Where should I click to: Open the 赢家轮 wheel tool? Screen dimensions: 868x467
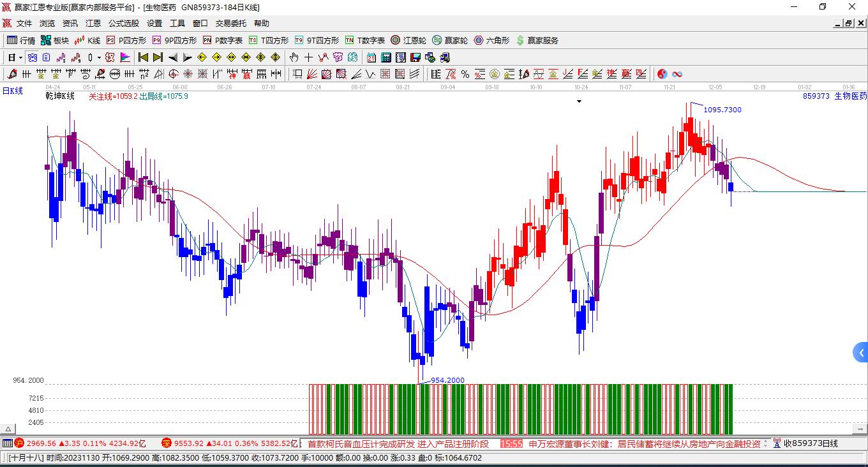click(450, 40)
